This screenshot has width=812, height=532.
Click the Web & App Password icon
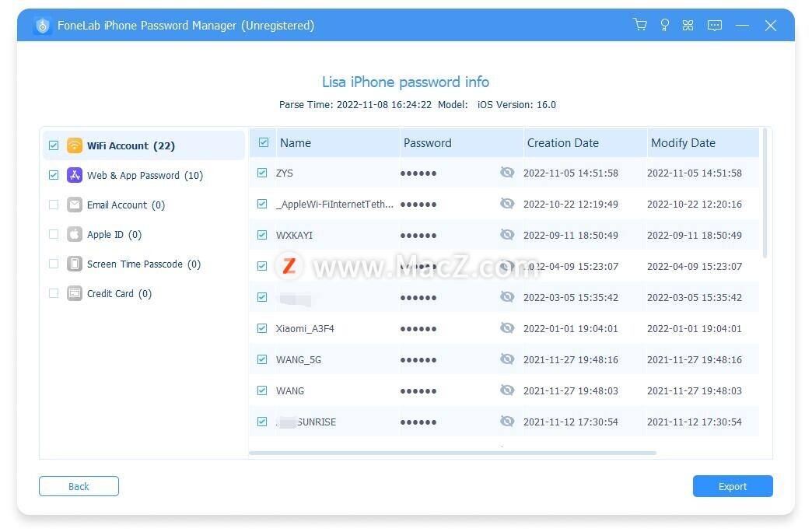pyautogui.click(x=75, y=175)
